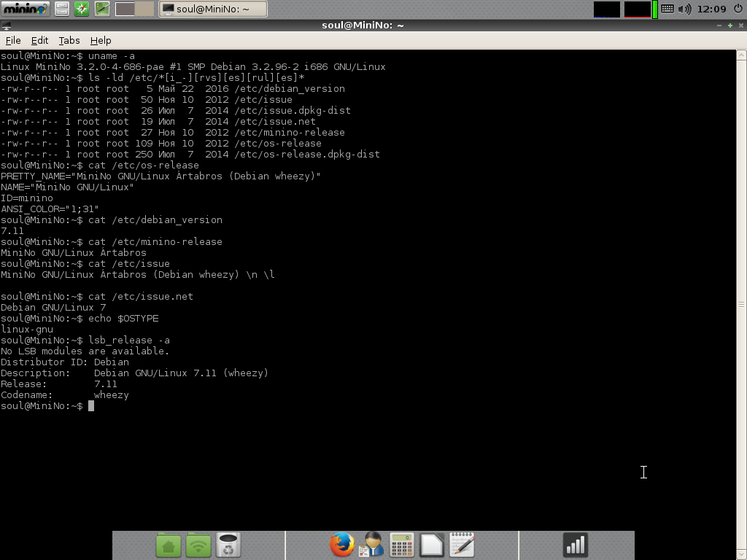
Task: Switch to the first workspace in pager
Action: (x=125, y=9)
